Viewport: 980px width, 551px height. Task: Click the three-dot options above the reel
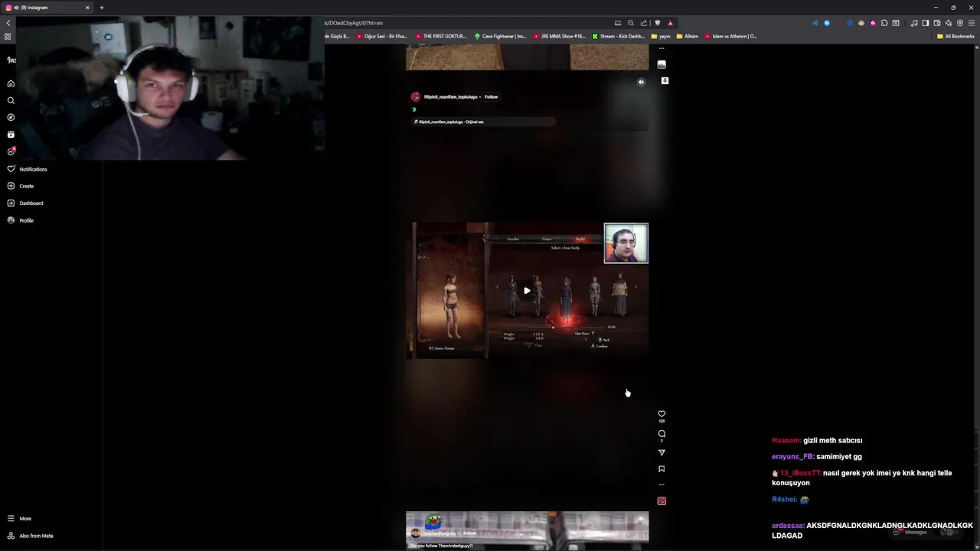[x=661, y=48]
